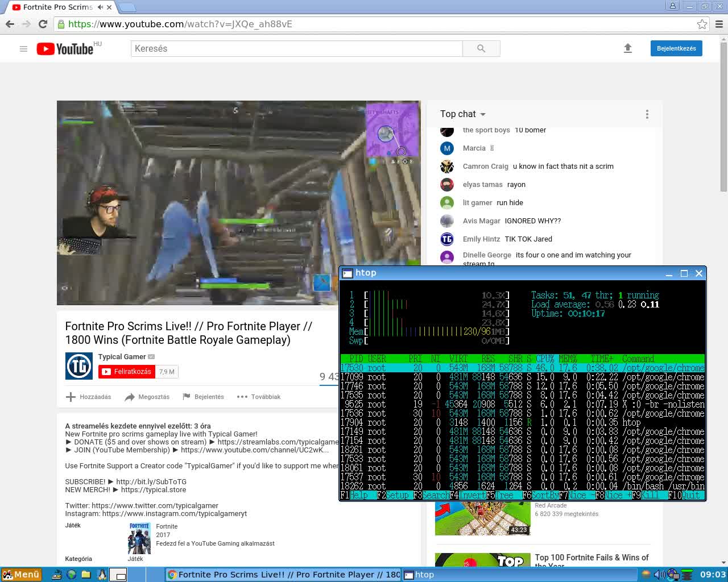The height and width of the screenshot is (582, 728).
Task: Bookmark this page with the star icon
Action: [x=702, y=24]
